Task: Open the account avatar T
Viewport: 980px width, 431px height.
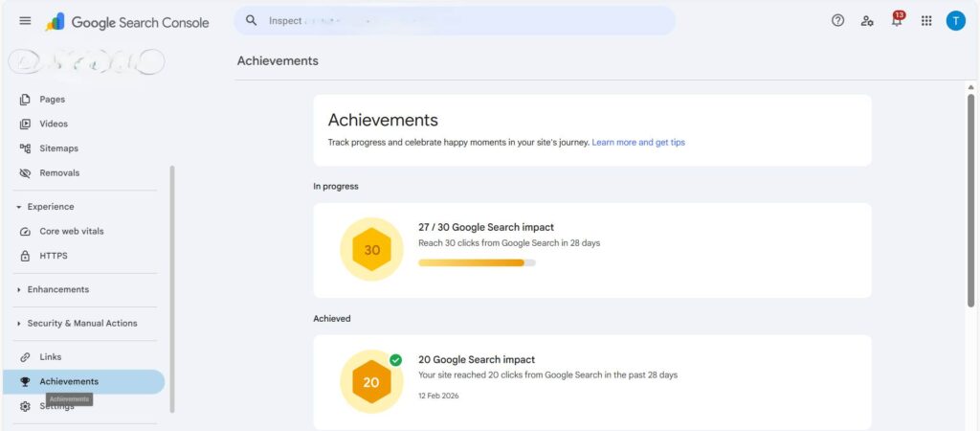Action: pyautogui.click(x=956, y=21)
